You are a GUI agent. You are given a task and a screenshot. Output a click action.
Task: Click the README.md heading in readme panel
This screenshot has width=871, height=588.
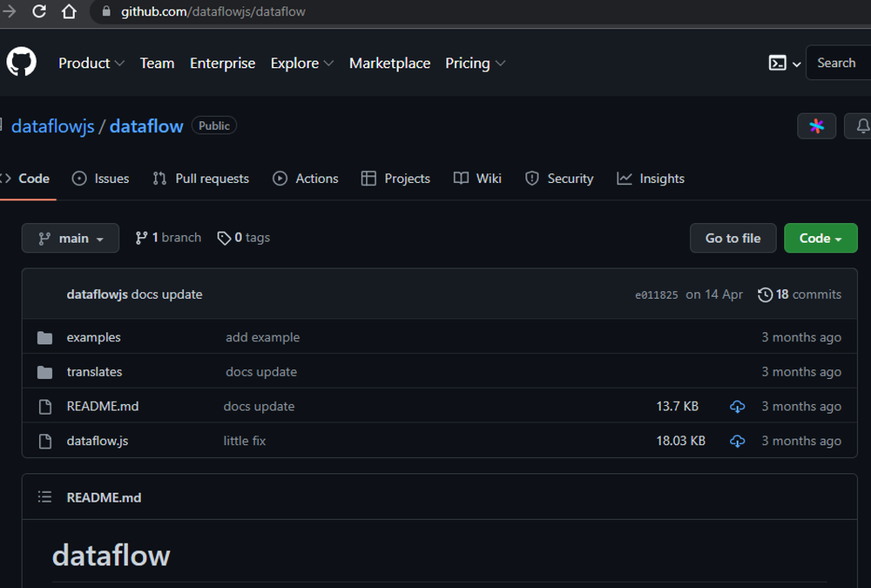[x=104, y=497]
